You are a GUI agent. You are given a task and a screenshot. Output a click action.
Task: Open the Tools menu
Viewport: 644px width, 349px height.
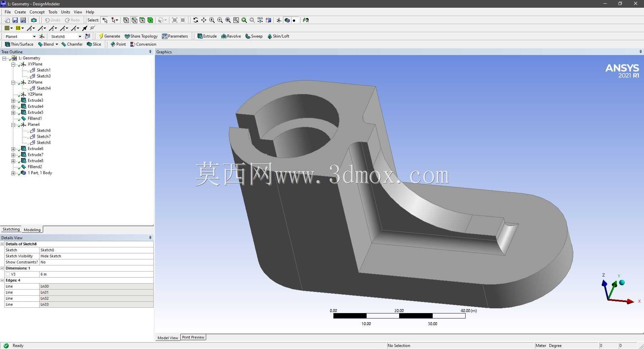(x=53, y=12)
